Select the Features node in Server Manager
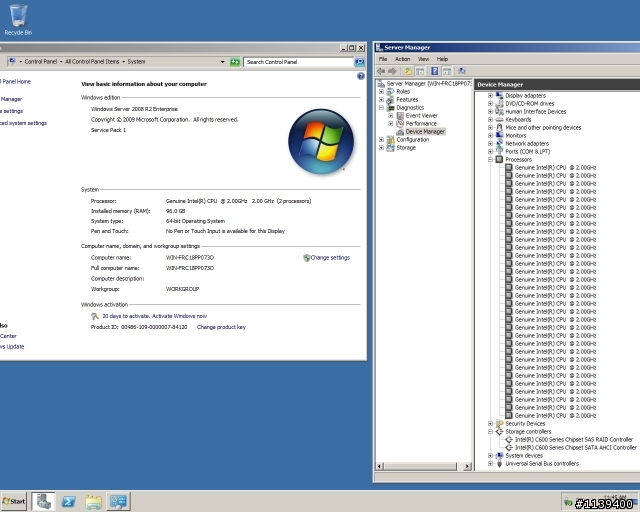 tap(407, 100)
